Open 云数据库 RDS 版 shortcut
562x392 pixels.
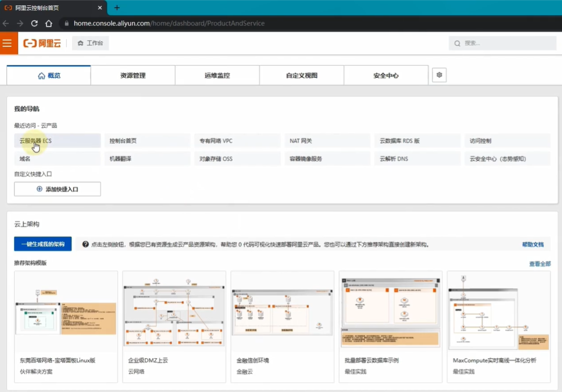point(417,141)
